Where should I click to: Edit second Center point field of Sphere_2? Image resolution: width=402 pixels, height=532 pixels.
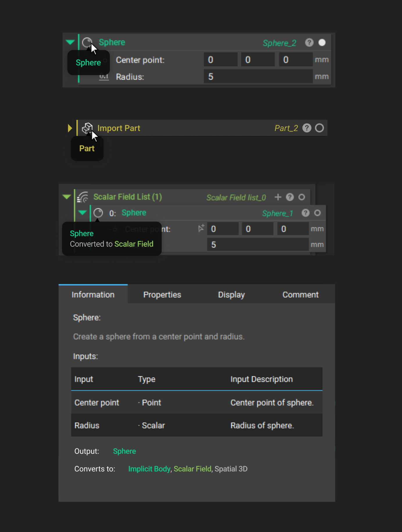[258, 60]
